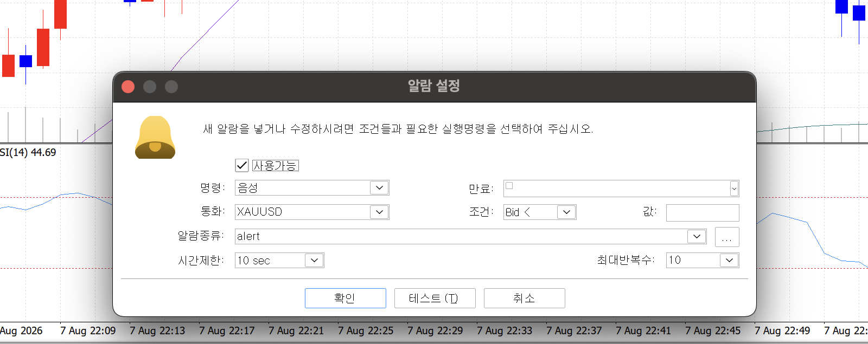Click the browse '...' button beside 알람종류
The width and height of the screenshot is (868, 344).
727,237
